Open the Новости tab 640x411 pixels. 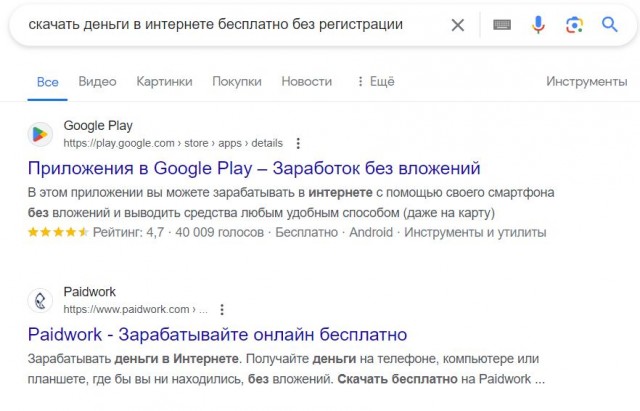click(307, 82)
